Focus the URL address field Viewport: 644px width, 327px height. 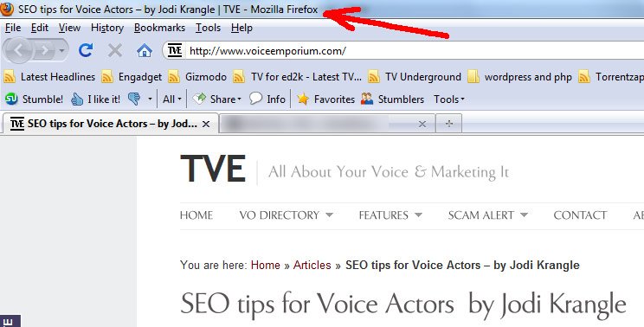point(414,51)
